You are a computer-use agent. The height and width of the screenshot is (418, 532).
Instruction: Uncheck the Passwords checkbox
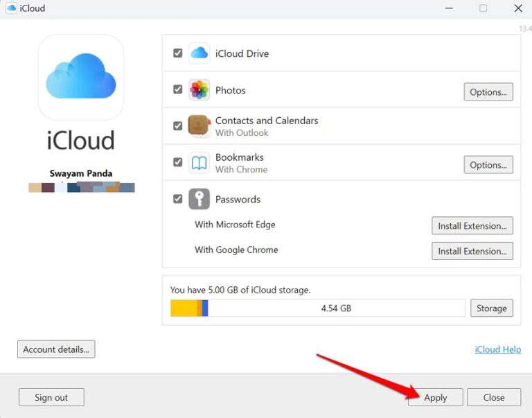[x=178, y=200]
